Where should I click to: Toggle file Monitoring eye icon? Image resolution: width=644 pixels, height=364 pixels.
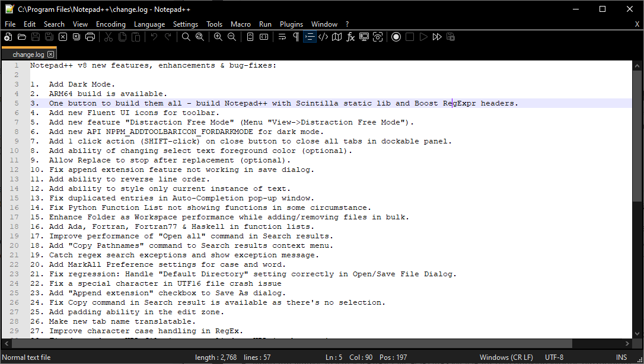pos(378,37)
